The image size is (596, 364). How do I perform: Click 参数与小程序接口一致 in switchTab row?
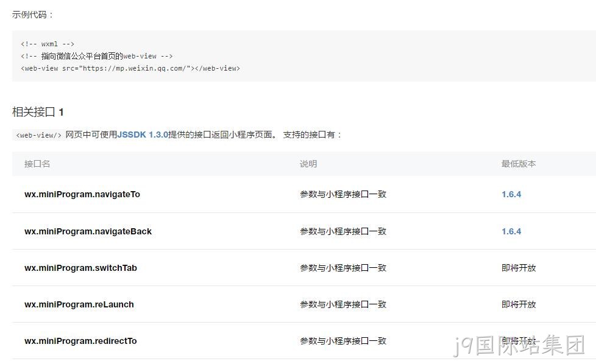click(343, 268)
